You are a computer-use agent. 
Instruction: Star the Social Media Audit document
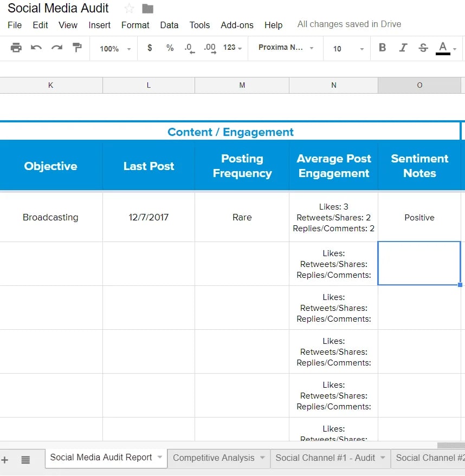tap(129, 9)
